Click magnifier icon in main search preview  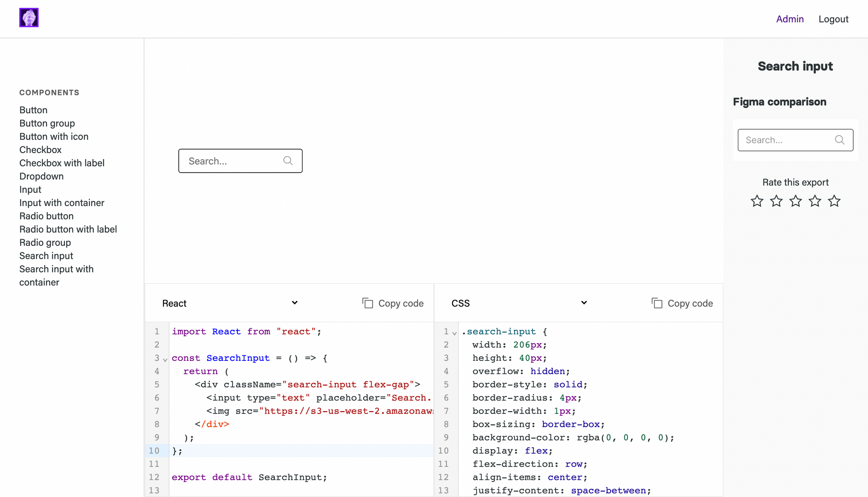coord(288,161)
